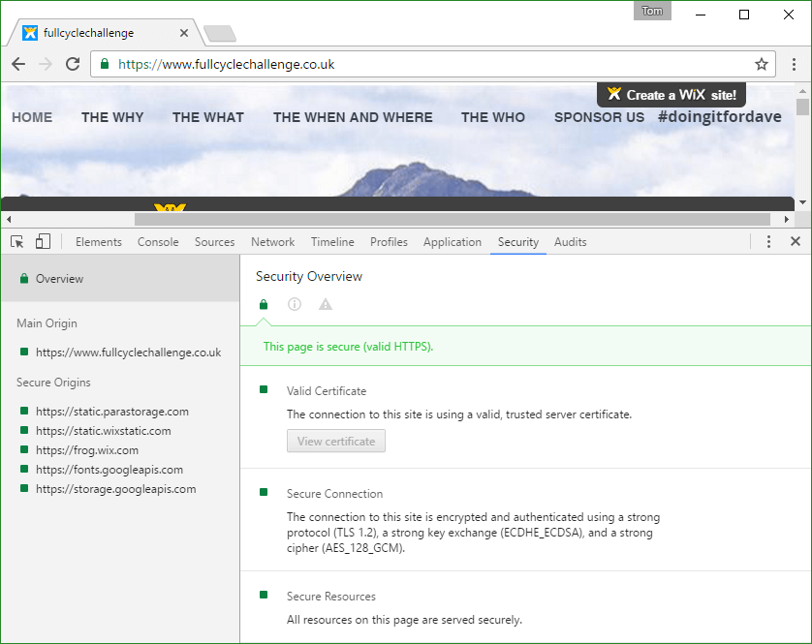Select the Application tab in DevTools
The width and height of the screenshot is (812, 644).
click(453, 241)
